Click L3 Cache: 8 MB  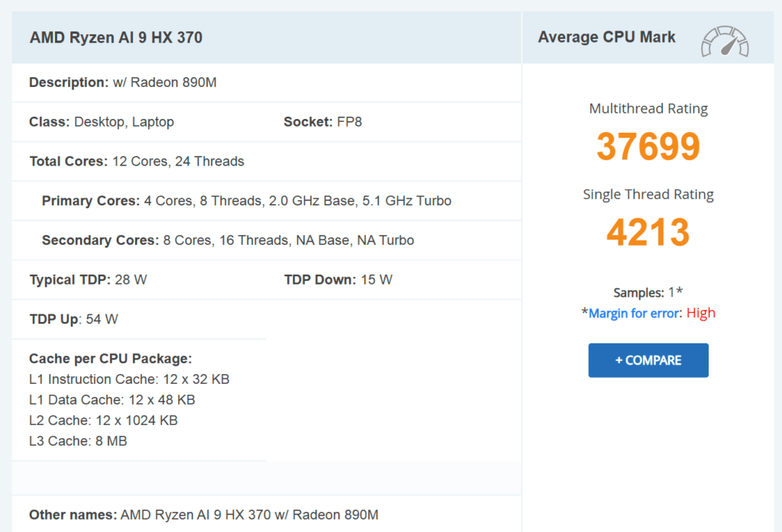pos(78,440)
